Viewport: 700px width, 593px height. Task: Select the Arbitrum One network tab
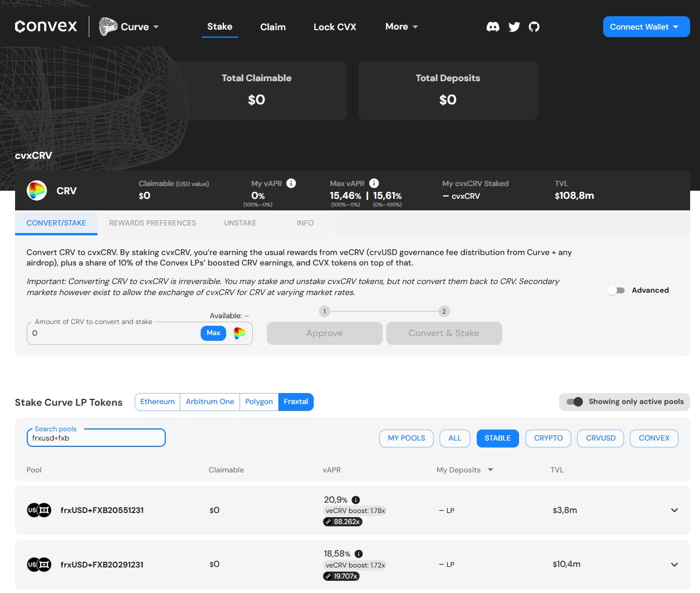[210, 402]
